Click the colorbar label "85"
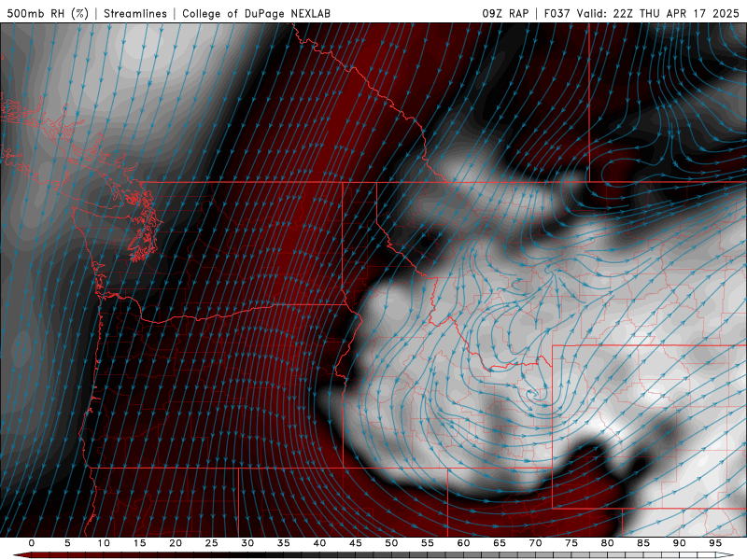747x560 pixels. pos(643,543)
